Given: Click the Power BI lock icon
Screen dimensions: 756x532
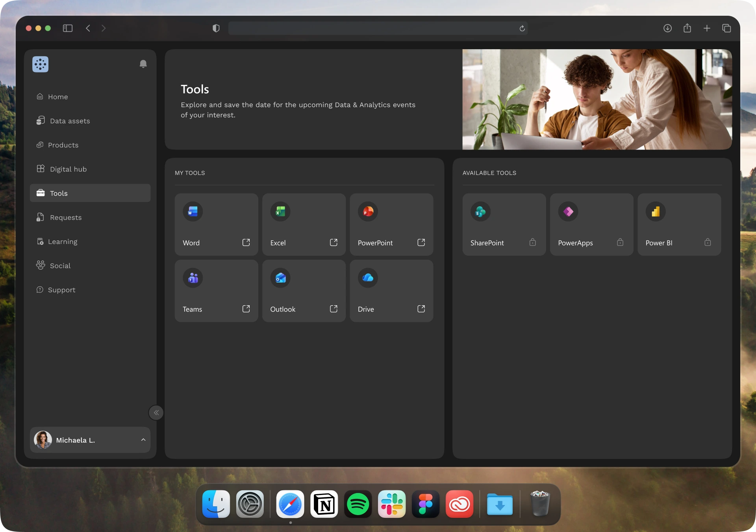Looking at the screenshot, I should click(708, 242).
